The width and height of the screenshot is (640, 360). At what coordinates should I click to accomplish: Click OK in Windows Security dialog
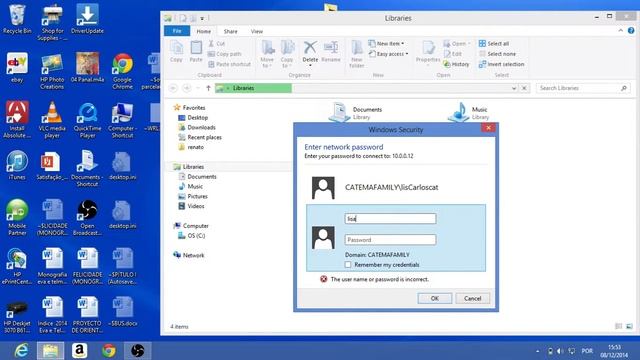point(435,298)
